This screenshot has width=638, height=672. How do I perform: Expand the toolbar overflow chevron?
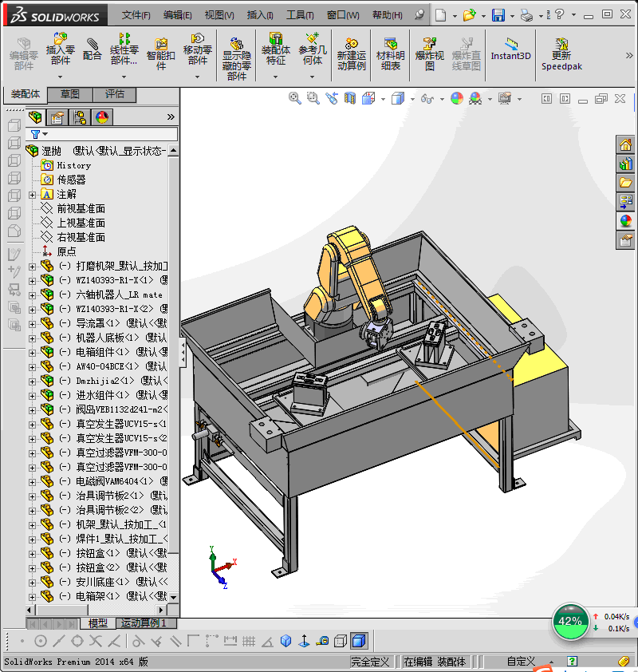tap(628, 55)
